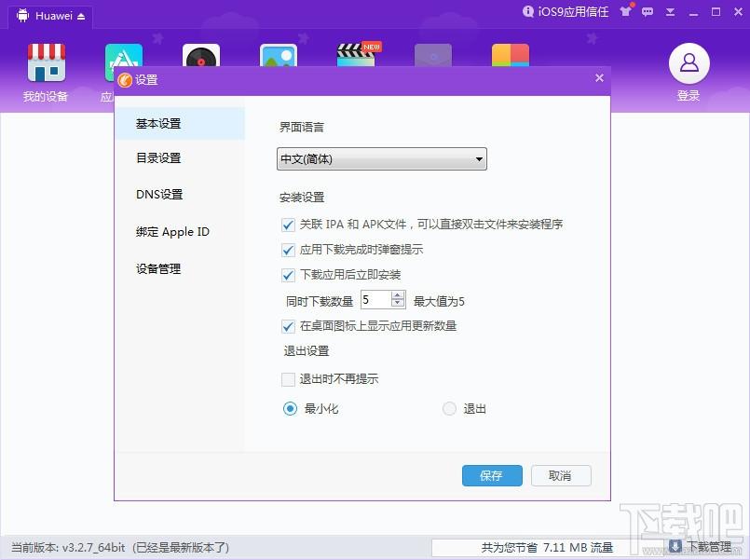Click the 设置 dialog logo icon
The height and width of the screenshot is (560, 750).
[x=125, y=80]
